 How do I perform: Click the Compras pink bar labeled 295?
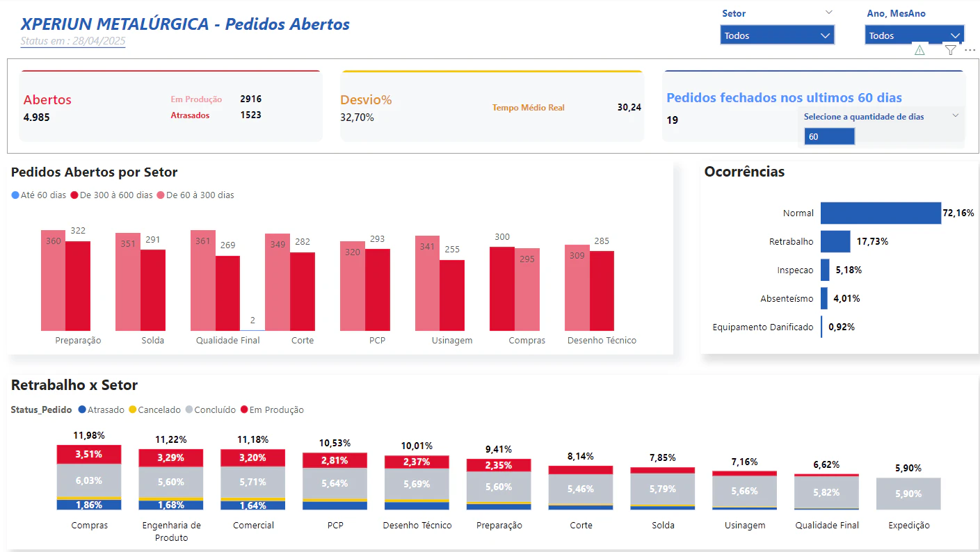pos(527,289)
